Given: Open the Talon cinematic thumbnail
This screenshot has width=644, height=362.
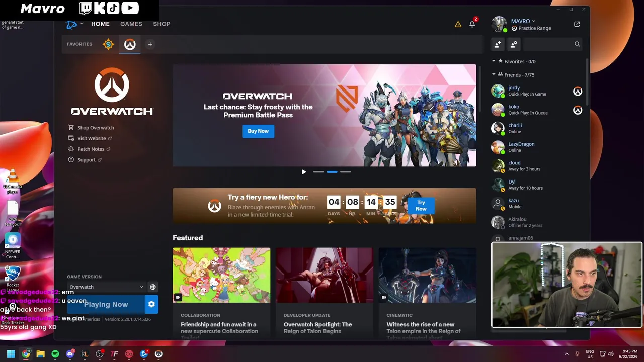Looking at the screenshot, I should click(x=428, y=275).
